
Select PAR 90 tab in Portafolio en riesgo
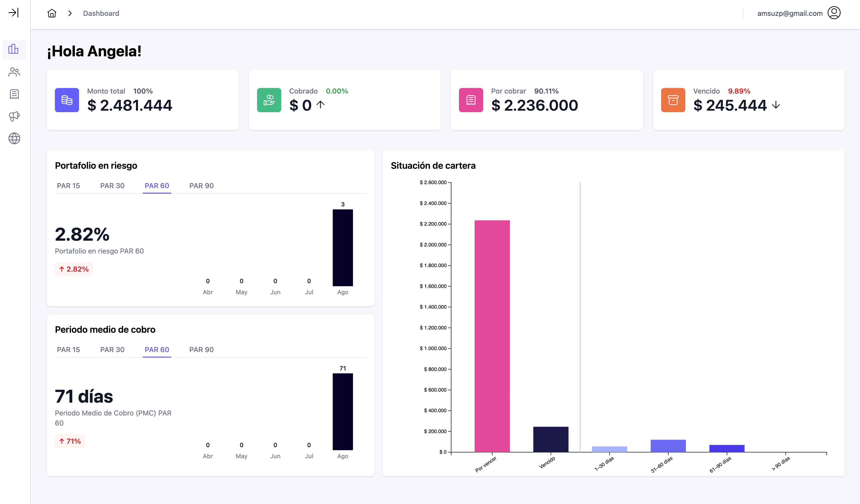click(201, 186)
